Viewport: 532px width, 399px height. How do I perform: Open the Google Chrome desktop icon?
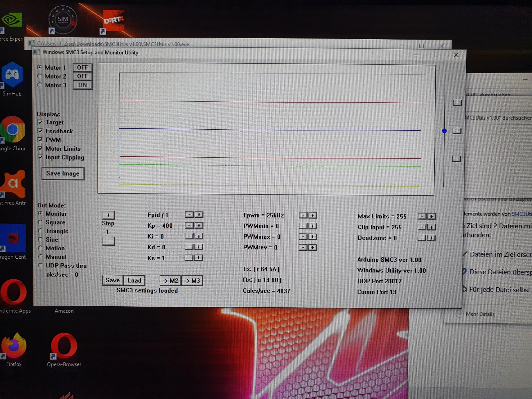[x=12, y=133]
